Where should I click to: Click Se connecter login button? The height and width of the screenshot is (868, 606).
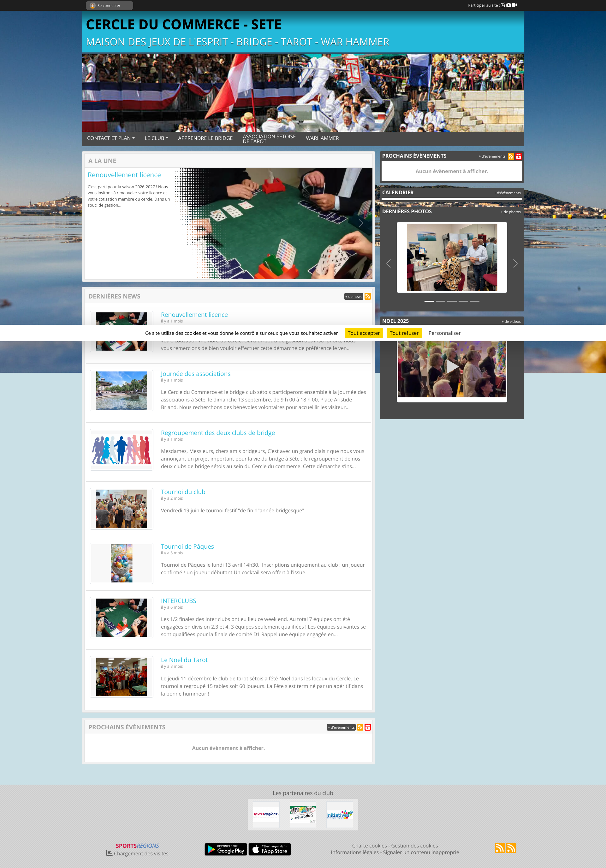[109, 5]
